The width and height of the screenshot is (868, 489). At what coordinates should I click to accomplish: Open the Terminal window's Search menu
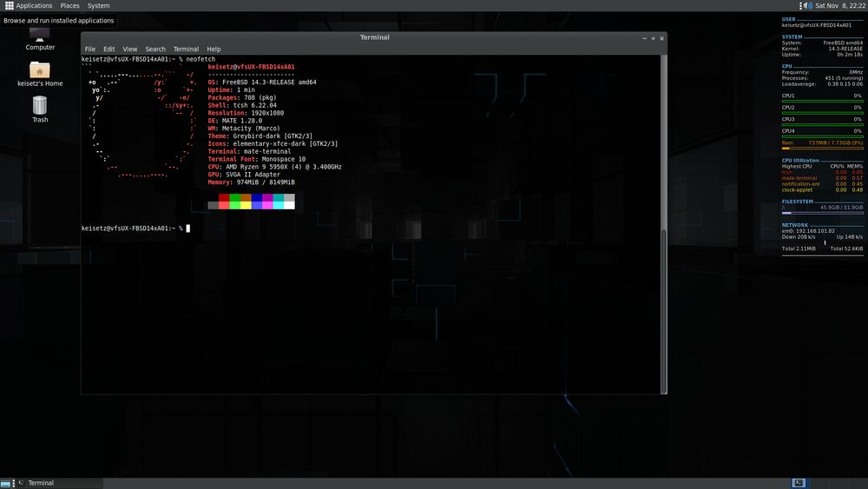point(155,50)
